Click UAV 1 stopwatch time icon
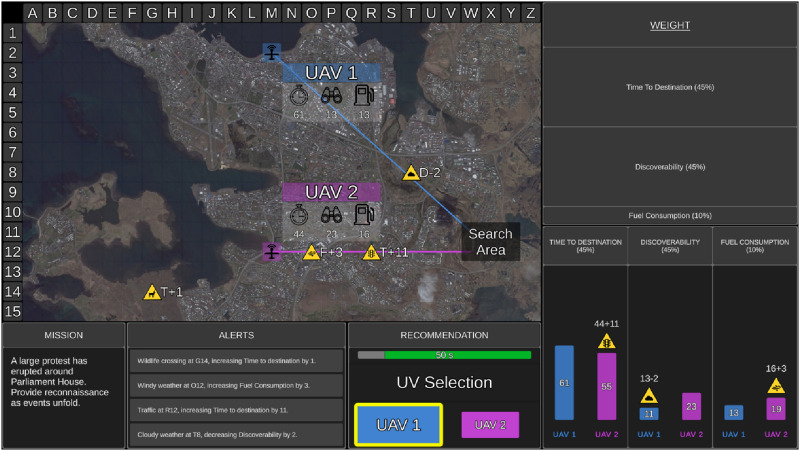800x451 pixels. 299,96
